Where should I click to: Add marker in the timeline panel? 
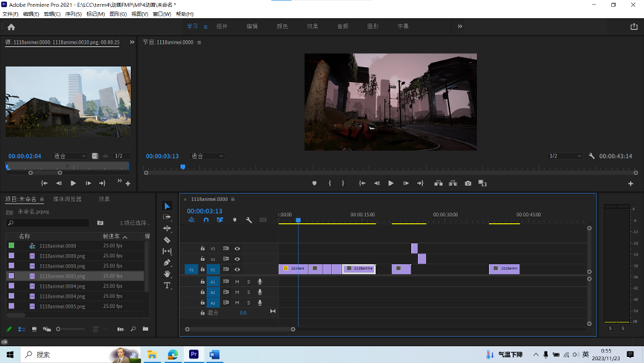235,220
